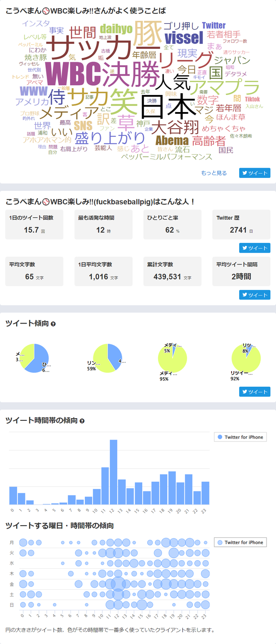Click ツイート button below 平均ツイート間隔 card
The image size is (276, 644).
(x=254, y=295)
